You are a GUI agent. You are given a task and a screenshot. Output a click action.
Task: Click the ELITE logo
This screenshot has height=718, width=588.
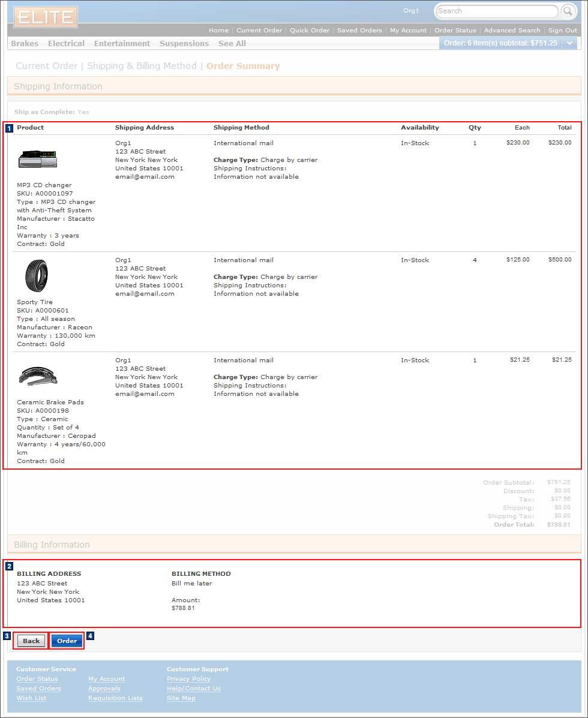tap(44, 17)
